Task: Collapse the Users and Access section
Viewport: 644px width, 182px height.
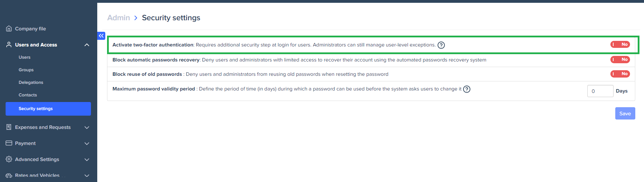Action: 87,45
